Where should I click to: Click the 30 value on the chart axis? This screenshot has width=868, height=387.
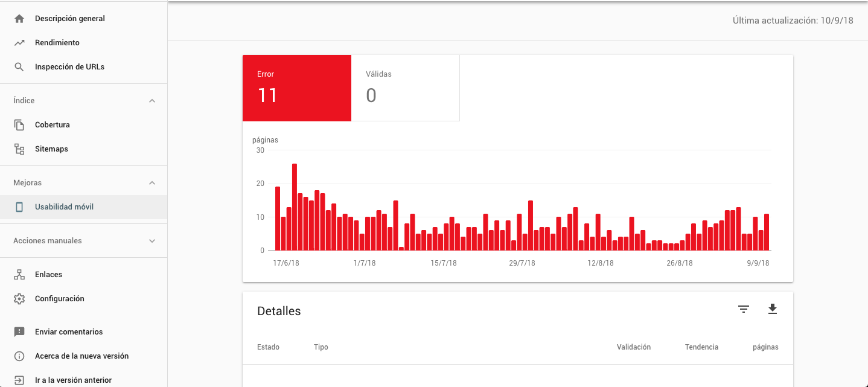point(260,150)
